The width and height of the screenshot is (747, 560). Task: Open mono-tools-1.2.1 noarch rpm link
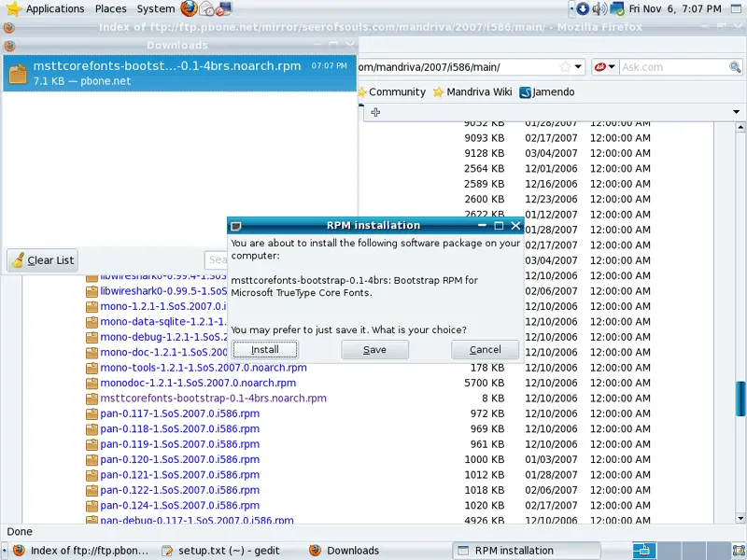click(x=204, y=368)
